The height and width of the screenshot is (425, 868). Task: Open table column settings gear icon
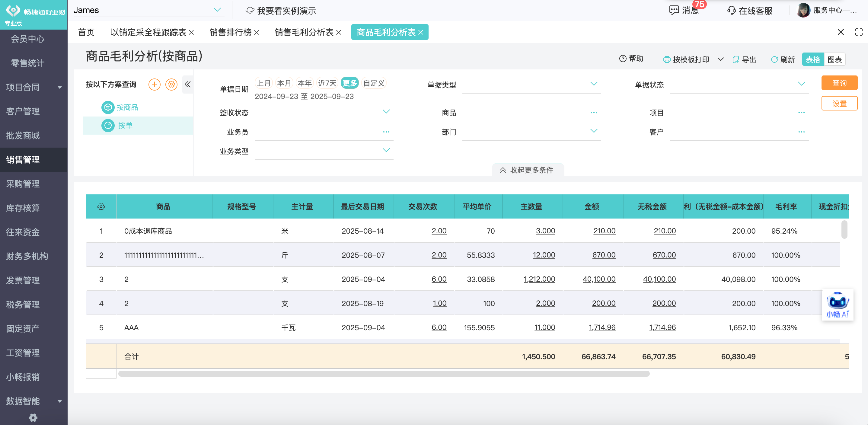point(101,206)
